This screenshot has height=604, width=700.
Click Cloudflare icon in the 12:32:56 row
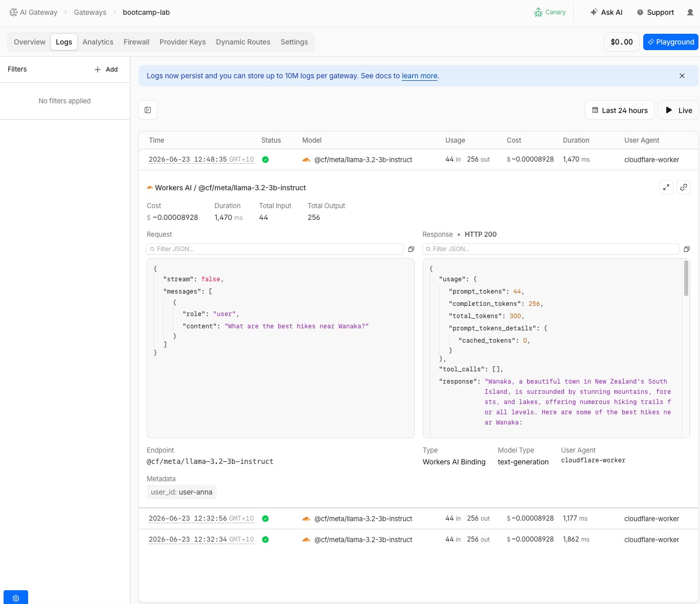pos(306,519)
